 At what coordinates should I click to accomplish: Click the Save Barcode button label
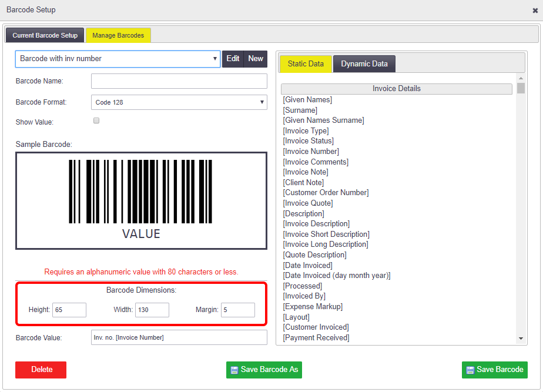click(x=500, y=370)
